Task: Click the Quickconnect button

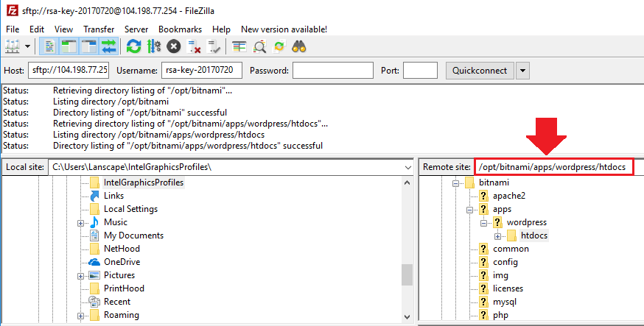Action: (480, 70)
